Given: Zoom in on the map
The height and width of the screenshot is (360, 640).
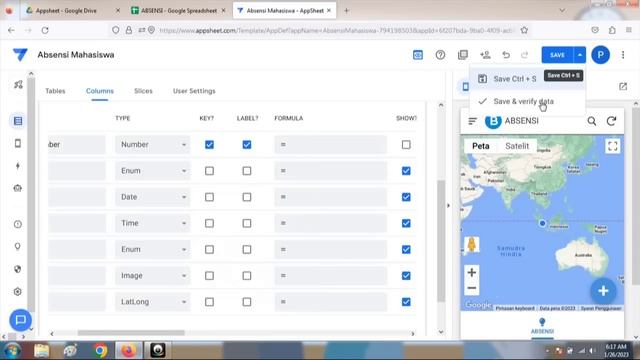Looking at the screenshot, I should tap(471, 272).
